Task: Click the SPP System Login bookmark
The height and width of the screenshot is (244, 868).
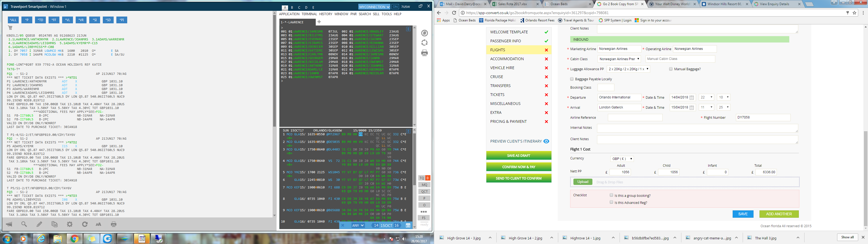Action: tap(615, 21)
